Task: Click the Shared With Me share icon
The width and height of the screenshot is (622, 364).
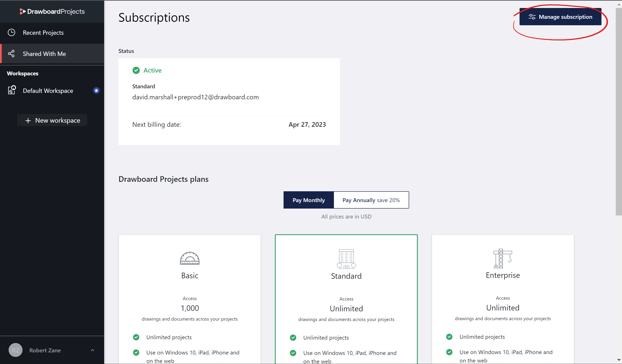Action: (11, 54)
